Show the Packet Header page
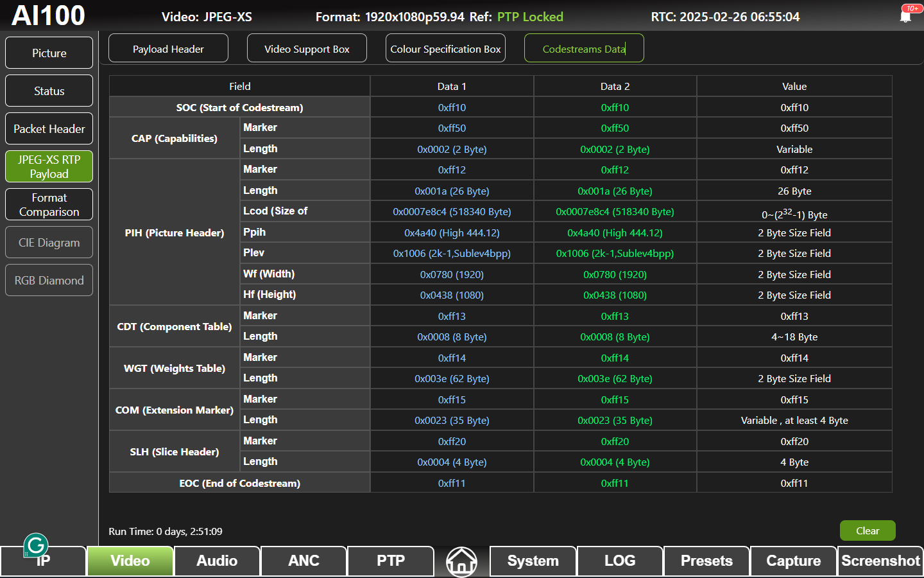 [49, 129]
